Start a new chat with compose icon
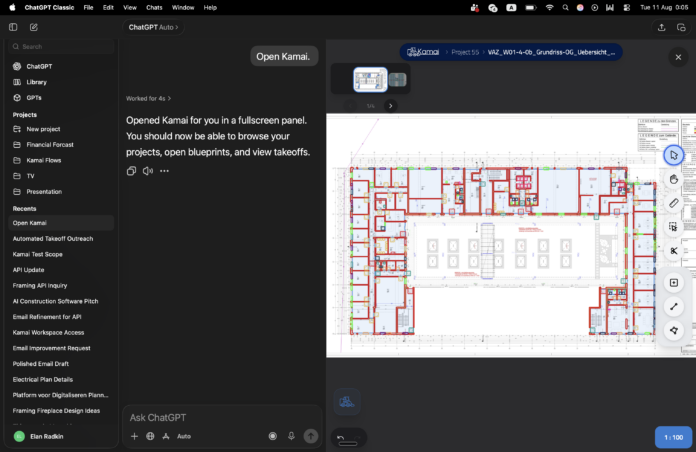The width and height of the screenshot is (696, 452). [34, 27]
